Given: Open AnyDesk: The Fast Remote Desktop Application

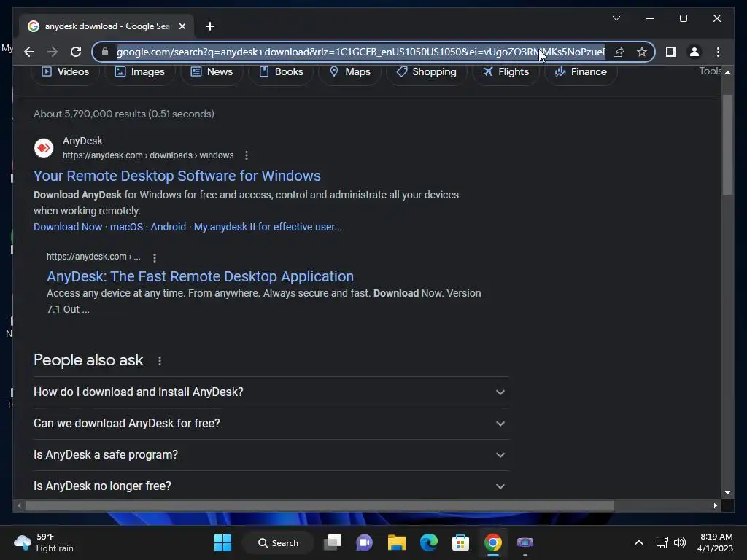Looking at the screenshot, I should pyautogui.click(x=200, y=276).
